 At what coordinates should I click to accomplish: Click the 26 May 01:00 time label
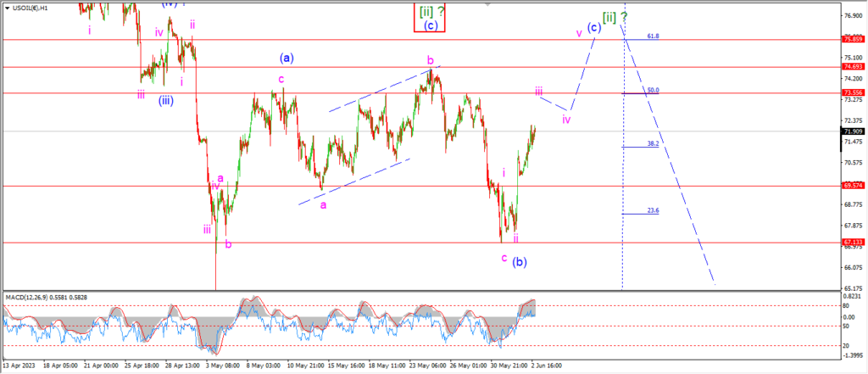(x=468, y=366)
